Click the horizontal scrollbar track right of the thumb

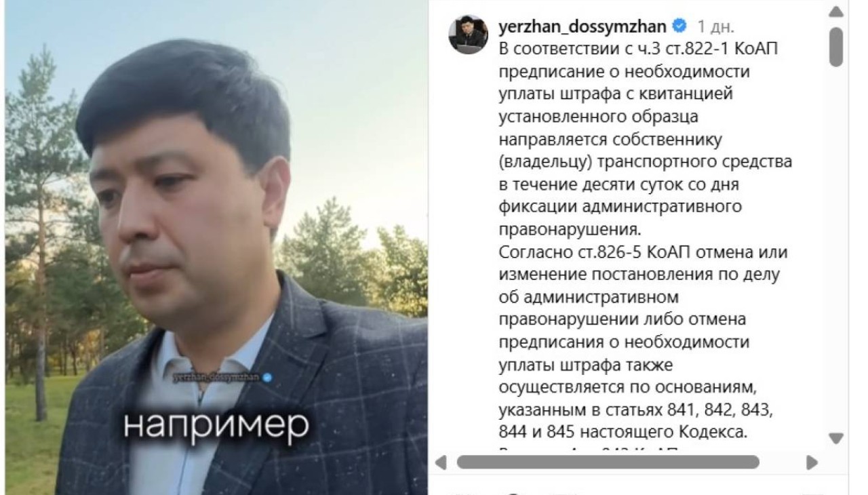click(x=781, y=462)
